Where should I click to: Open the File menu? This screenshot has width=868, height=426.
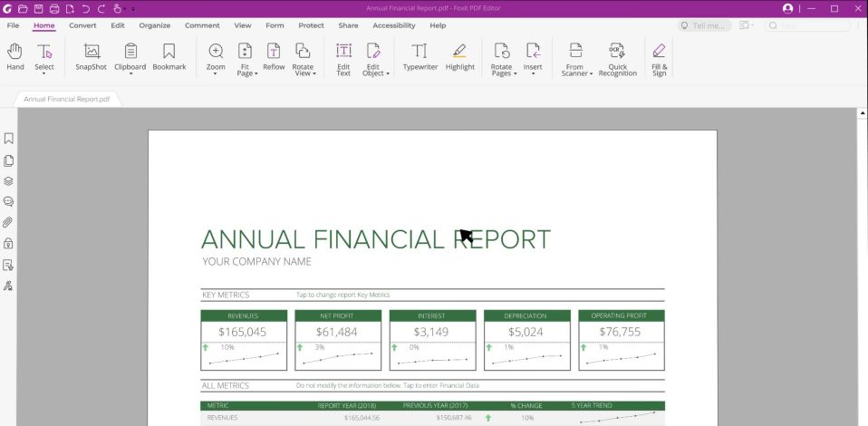point(13,25)
